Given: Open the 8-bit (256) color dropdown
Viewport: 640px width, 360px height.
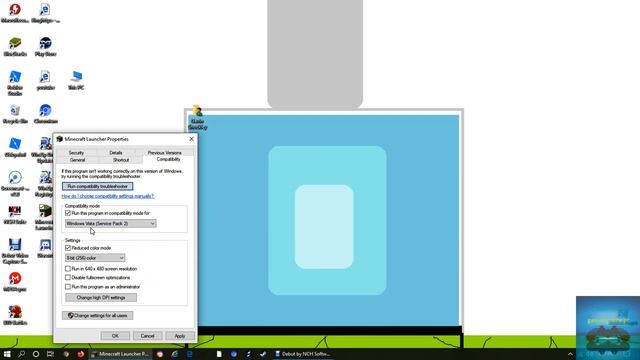Looking at the screenshot, I should pos(95,258).
